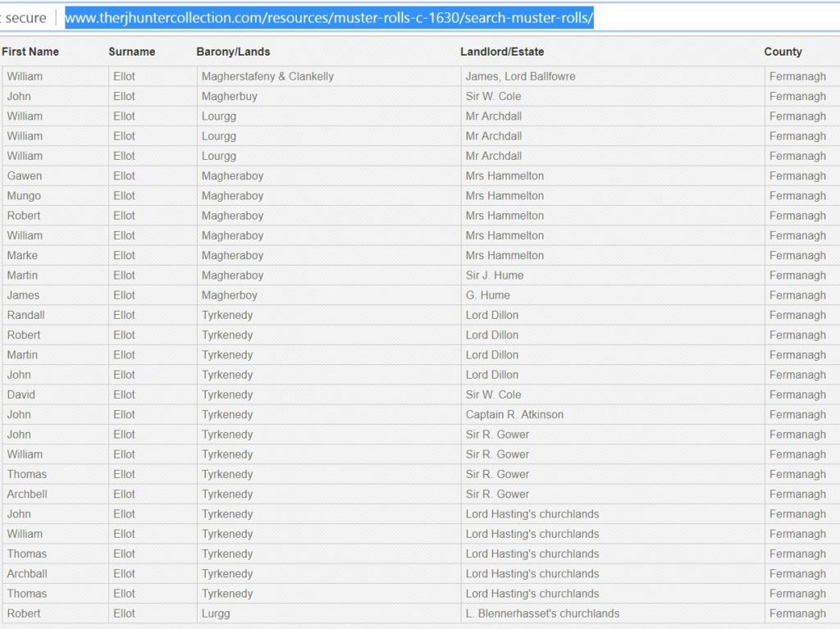The image size is (840, 629).
Task: Click the 'James, Lord Ballfowre' landlord cell
Action: tap(520, 76)
